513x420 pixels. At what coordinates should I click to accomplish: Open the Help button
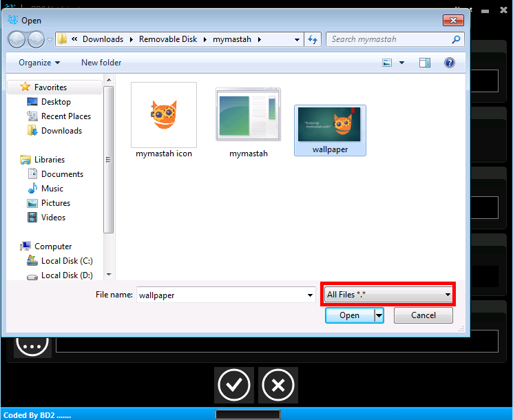coord(450,63)
